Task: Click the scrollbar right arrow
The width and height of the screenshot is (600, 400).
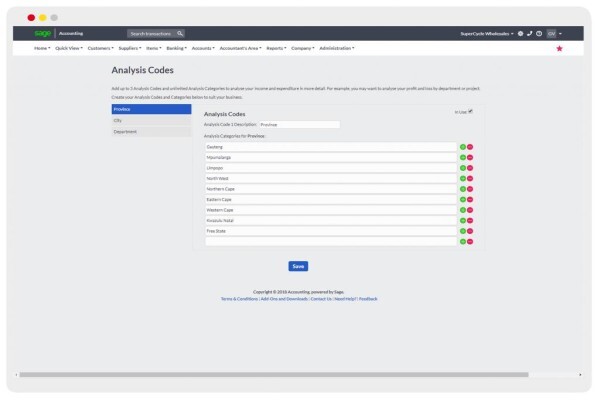Action: [580, 375]
